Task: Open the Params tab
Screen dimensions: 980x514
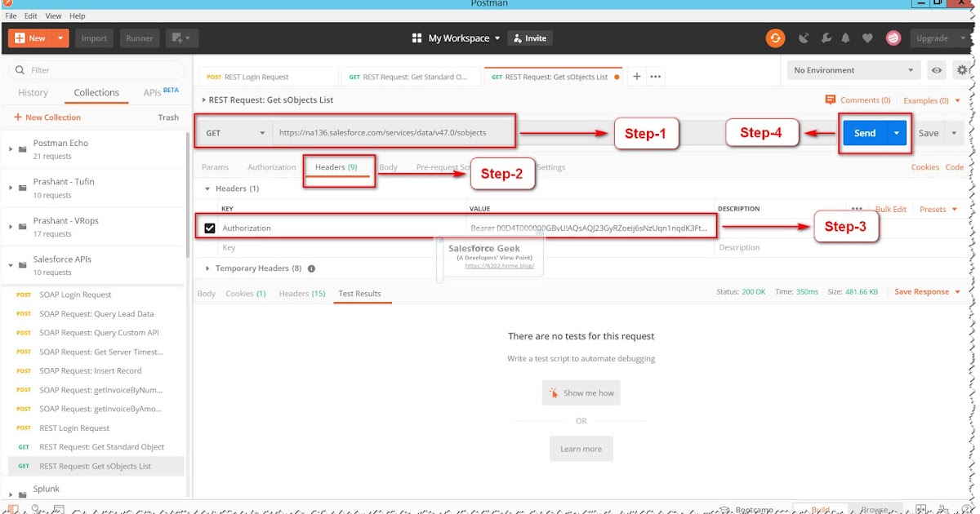Action: tap(216, 167)
